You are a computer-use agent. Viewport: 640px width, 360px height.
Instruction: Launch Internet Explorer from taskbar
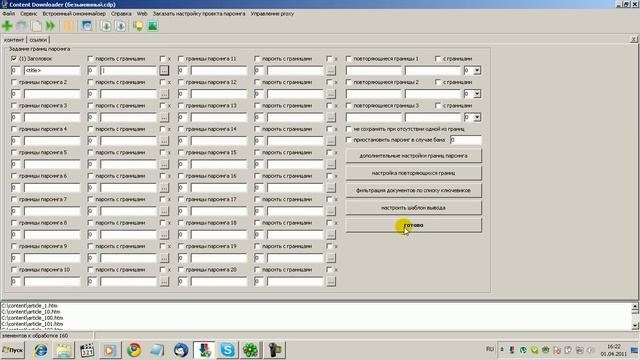tap(40, 350)
